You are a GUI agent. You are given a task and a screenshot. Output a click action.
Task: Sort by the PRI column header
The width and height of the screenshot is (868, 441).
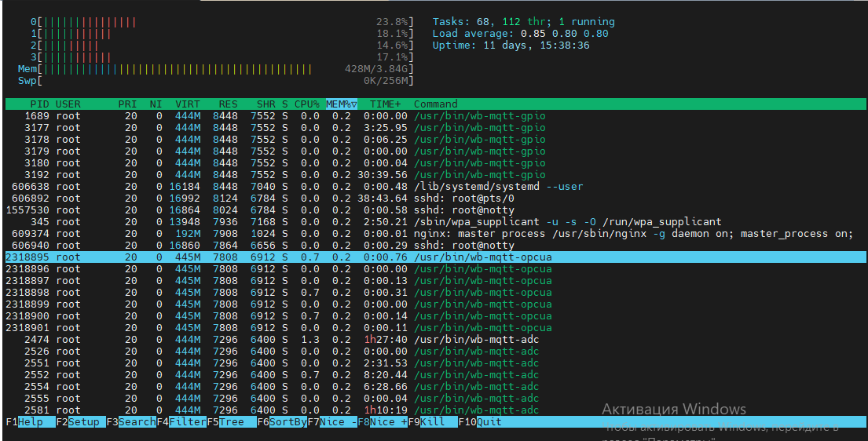click(x=127, y=104)
